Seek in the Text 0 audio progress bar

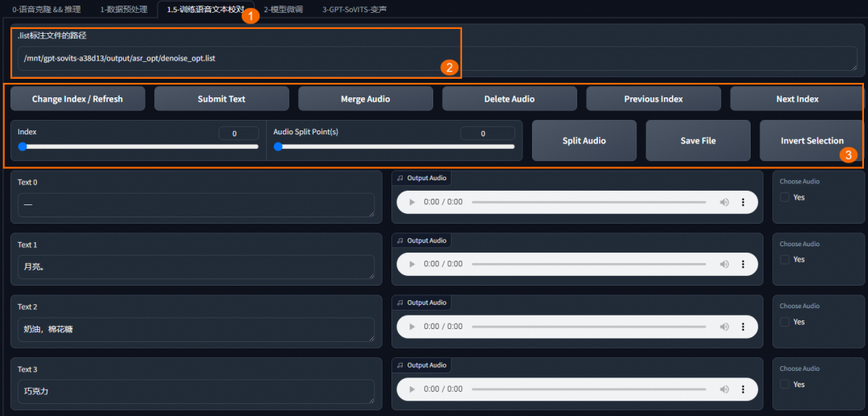[x=588, y=202]
